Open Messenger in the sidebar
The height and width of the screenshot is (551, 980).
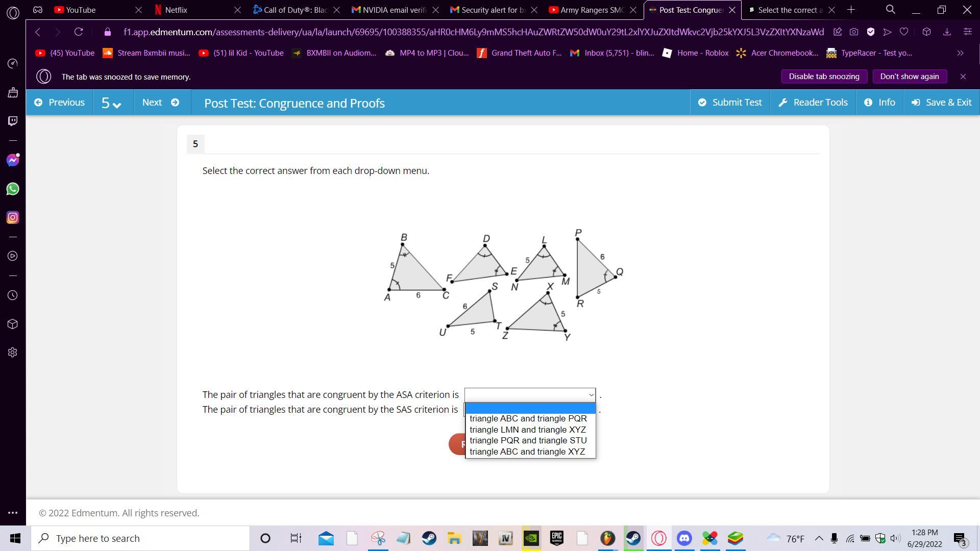pyautogui.click(x=13, y=160)
